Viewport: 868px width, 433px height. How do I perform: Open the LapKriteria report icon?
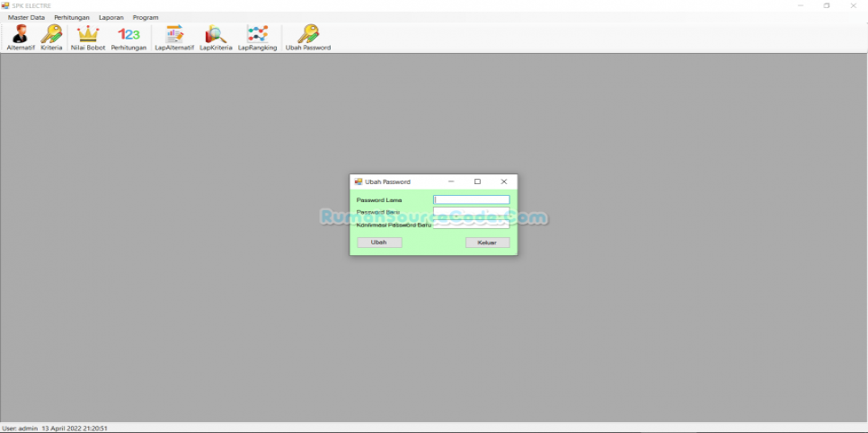click(x=216, y=38)
